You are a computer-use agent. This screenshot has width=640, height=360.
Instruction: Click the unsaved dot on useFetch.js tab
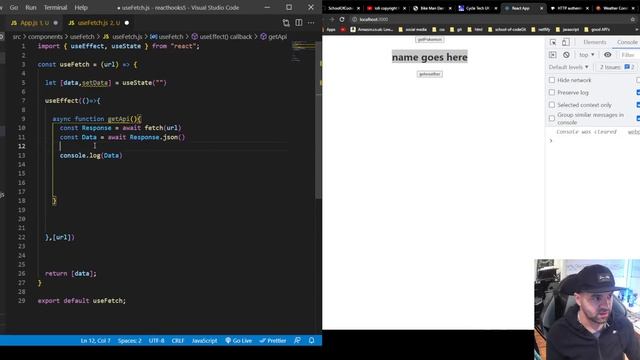coord(127,23)
